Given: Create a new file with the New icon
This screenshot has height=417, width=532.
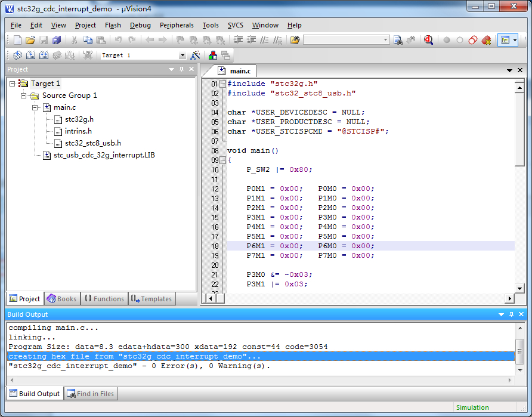Looking at the screenshot, I should 17,40.
